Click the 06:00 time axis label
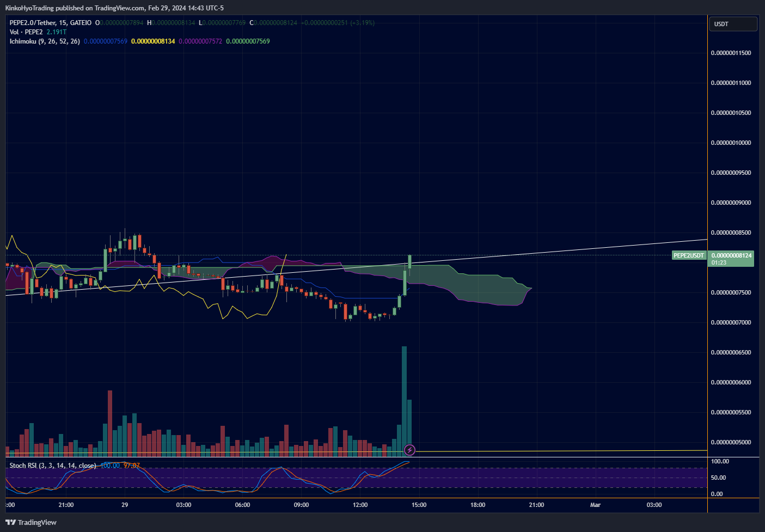Image resolution: width=765 pixels, height=532 pixels. click(x=242, y=505)
